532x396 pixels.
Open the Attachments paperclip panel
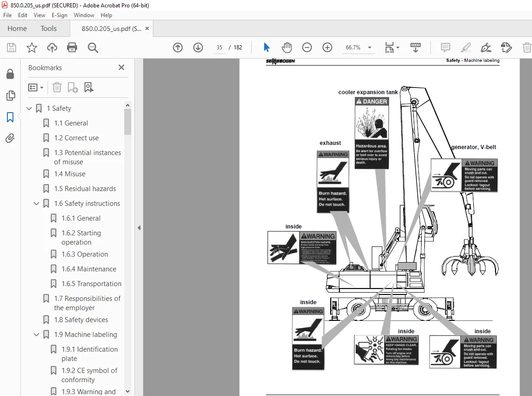click(x=10, y=138)
